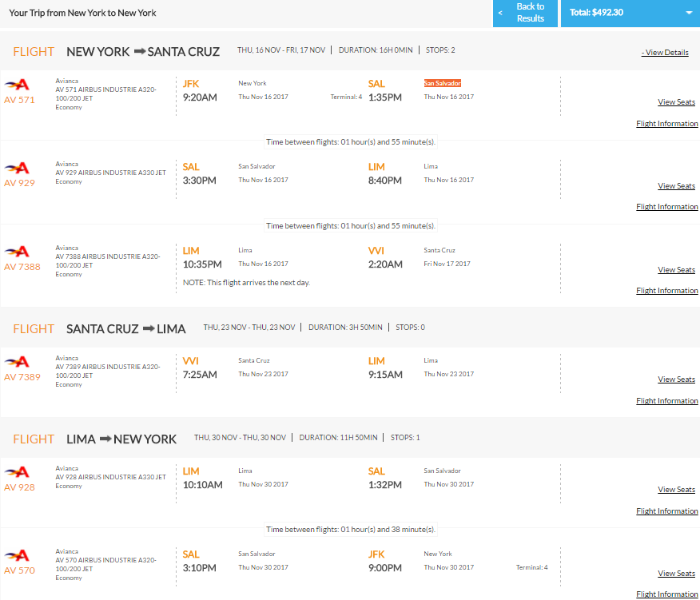Image resolution: width=700 pixels, height=600 pixels.
Task: View seats for flight AV 7389
Action: click(x=676, y=379)
